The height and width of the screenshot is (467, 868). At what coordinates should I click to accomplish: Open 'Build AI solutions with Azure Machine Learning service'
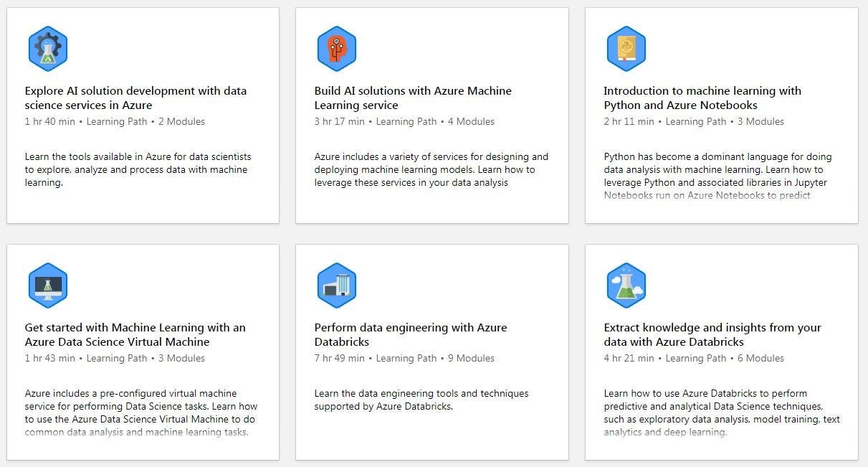(x=413, y=98)
